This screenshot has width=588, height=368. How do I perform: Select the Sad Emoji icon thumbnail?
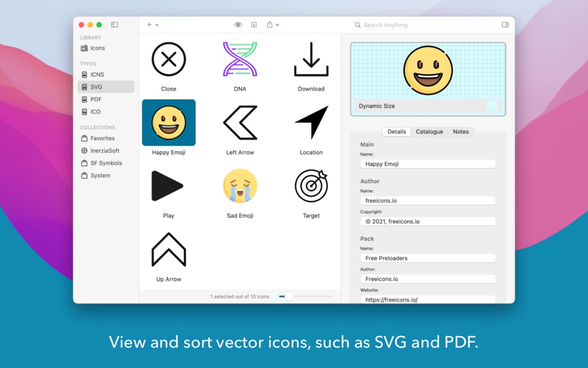click(x=240, y=186)
